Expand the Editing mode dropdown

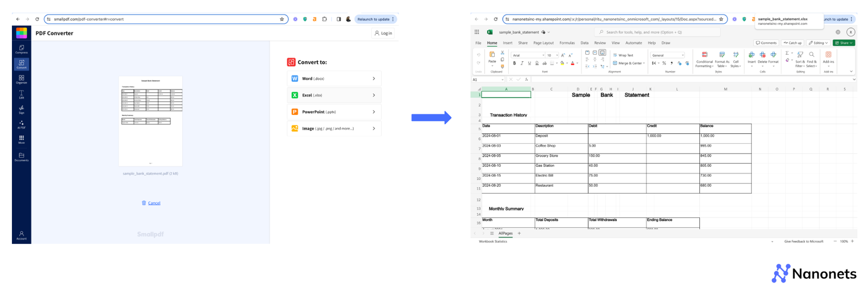click(x=818, y=43)
